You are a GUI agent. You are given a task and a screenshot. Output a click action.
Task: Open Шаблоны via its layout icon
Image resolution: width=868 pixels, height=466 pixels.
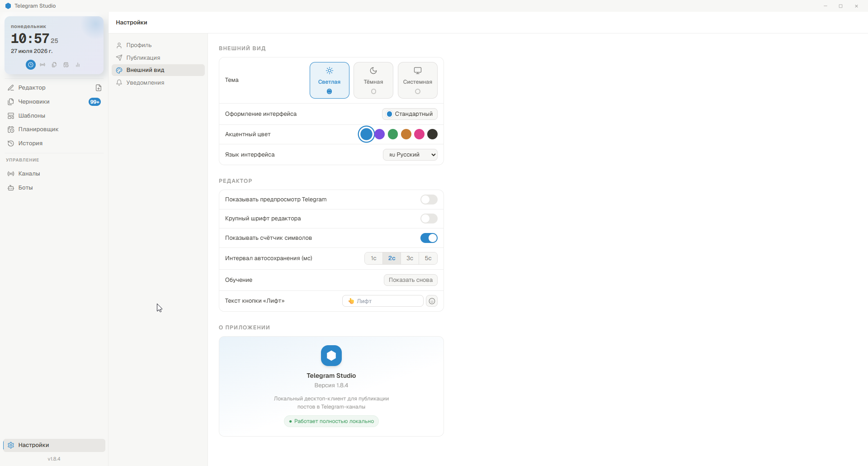click(11, 116)
